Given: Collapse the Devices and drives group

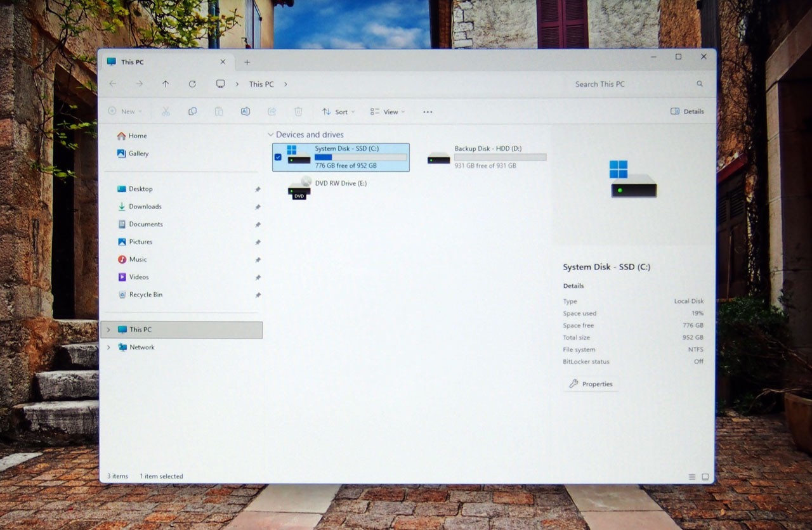Looking at the screenshot, I should point(271,135).
